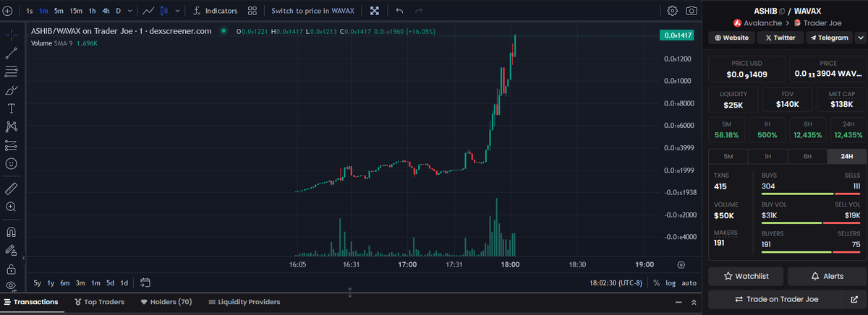This screenshot has width=868, height=315.
Task: Open the Alerts button
Action: (827, 276)
